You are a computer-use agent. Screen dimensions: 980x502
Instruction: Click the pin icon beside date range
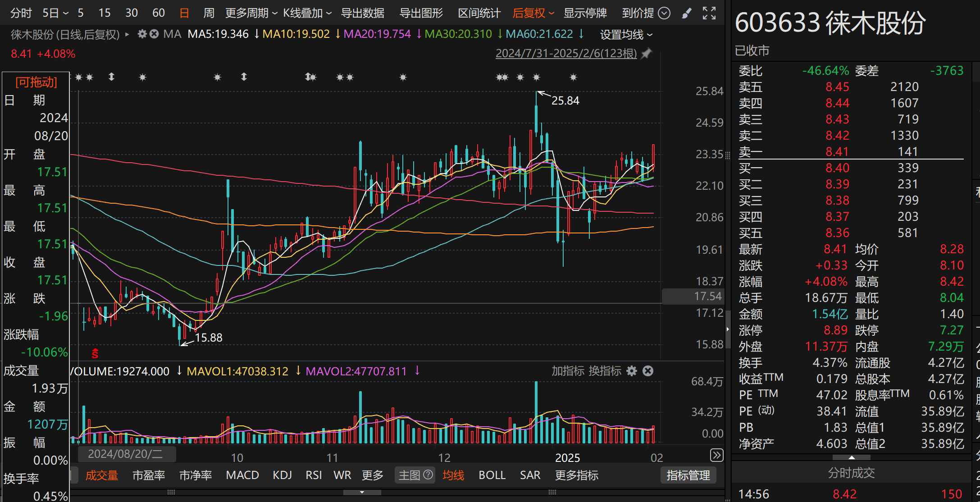pos(647,53)
